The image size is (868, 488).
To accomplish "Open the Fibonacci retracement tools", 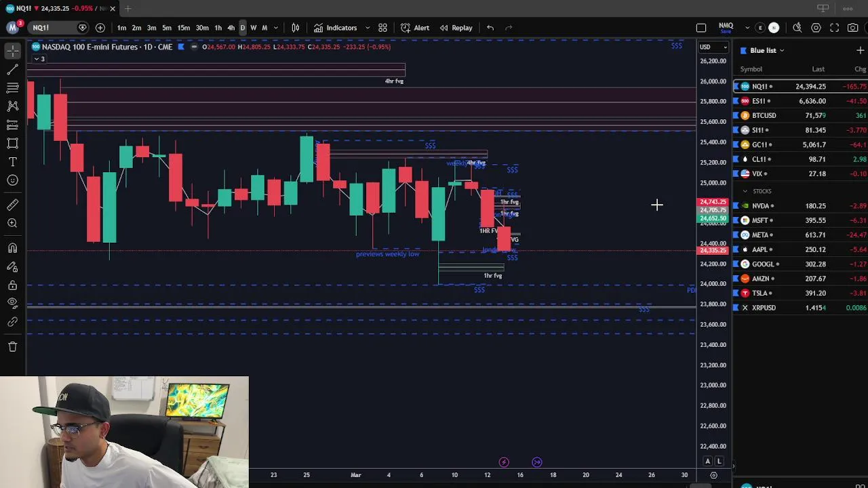I will [12, 87].
